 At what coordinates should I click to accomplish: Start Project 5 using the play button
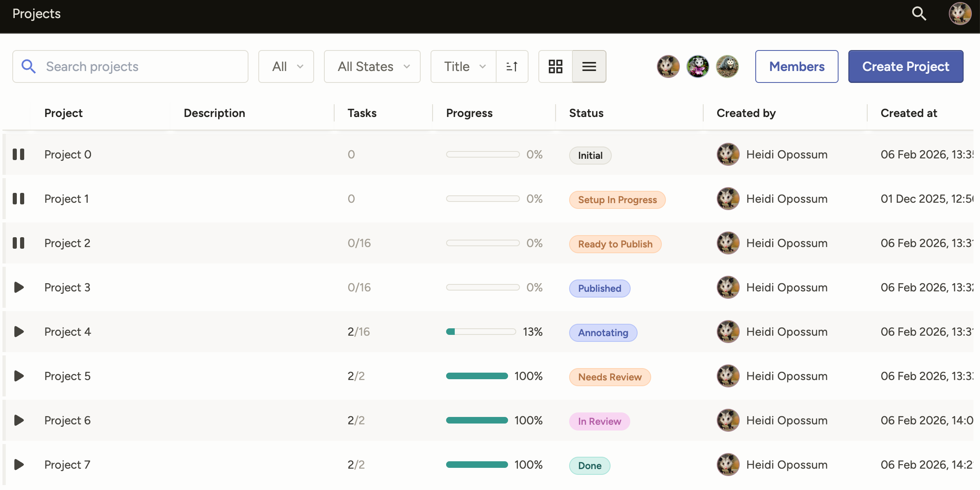point(18,376)
